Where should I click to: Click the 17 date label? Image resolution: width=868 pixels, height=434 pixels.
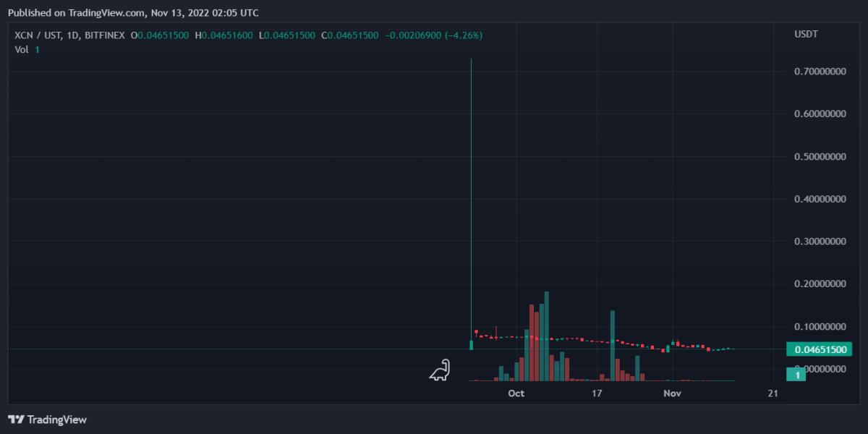[597, 393]
